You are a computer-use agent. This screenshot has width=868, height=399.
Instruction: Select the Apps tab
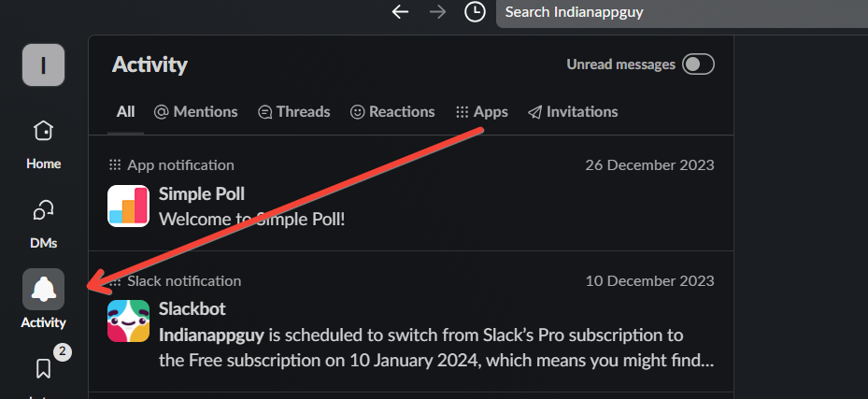[x=481, y=111]
